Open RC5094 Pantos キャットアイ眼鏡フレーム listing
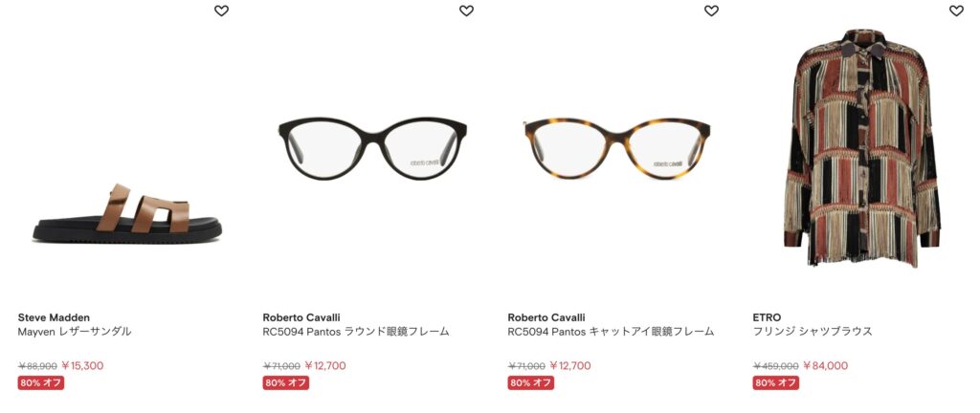The width and height of the screenshot is (980, 413). 611,332
